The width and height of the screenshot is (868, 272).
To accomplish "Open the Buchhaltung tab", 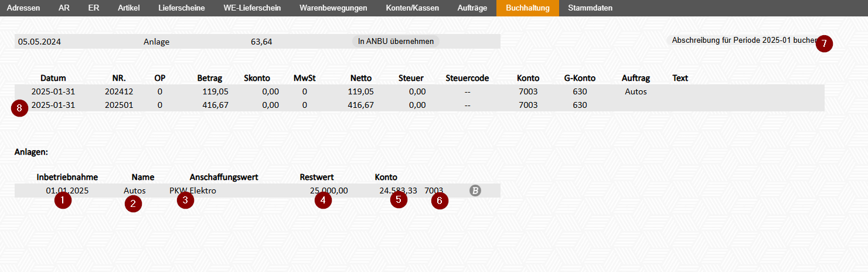I will pyautogui.click(x=527, y=8).
